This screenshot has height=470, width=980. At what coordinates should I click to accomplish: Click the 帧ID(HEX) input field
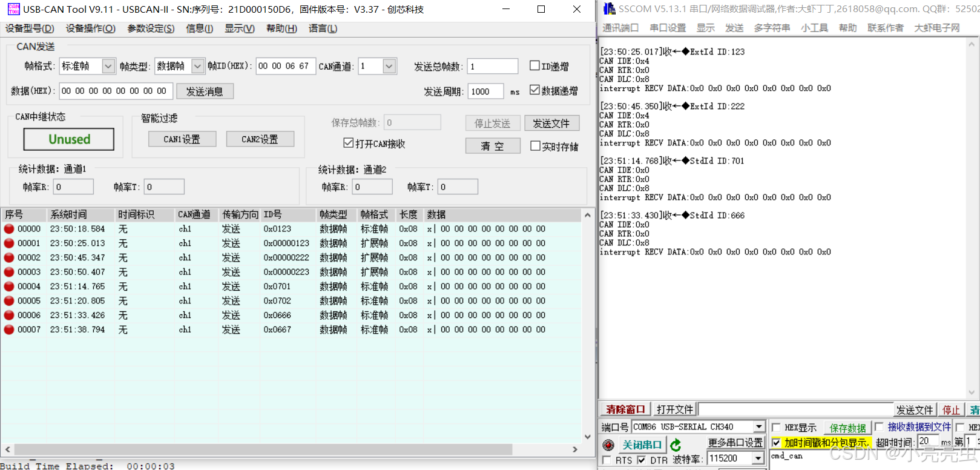point(286,66)
